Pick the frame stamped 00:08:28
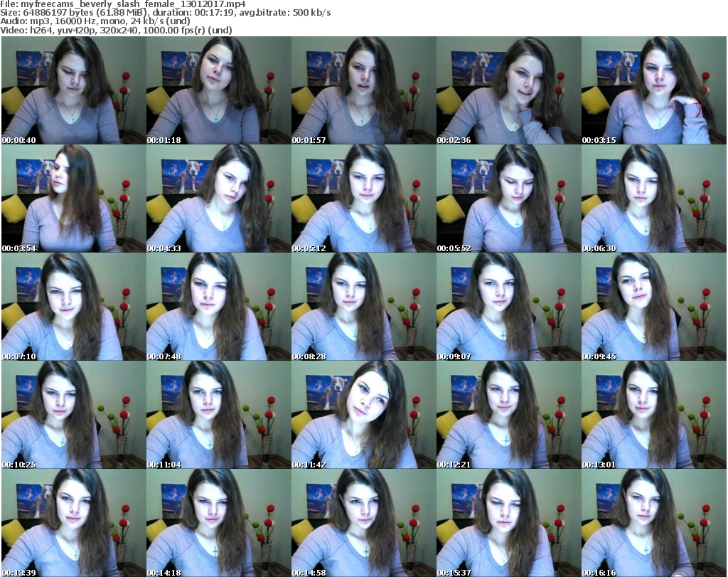Screen dimensions: 728x577 coord(363,307)
